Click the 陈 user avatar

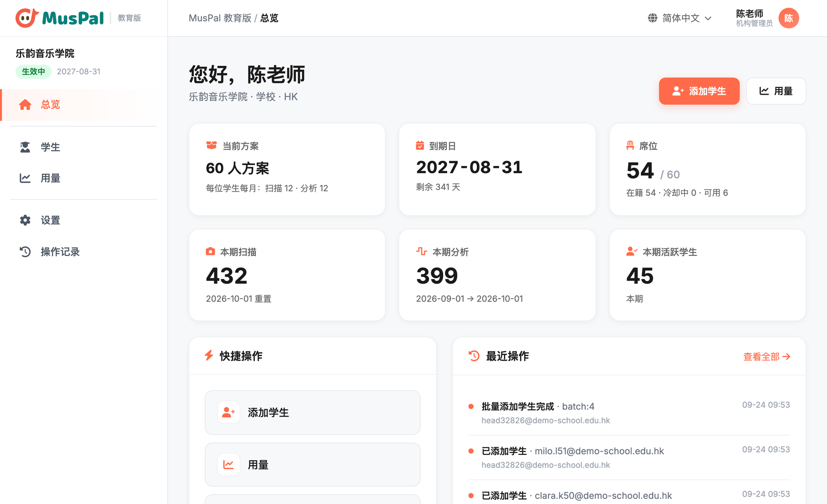point(789,18)
